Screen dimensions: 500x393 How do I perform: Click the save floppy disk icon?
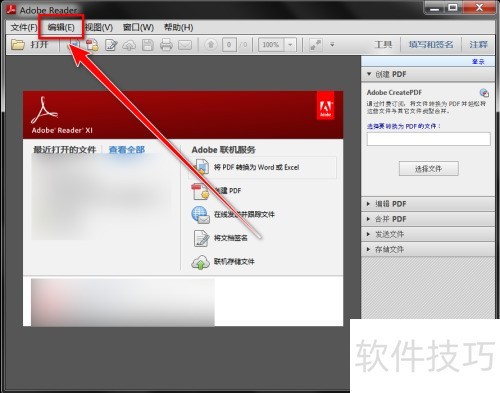pyautogui.click(x=147, y=45)
